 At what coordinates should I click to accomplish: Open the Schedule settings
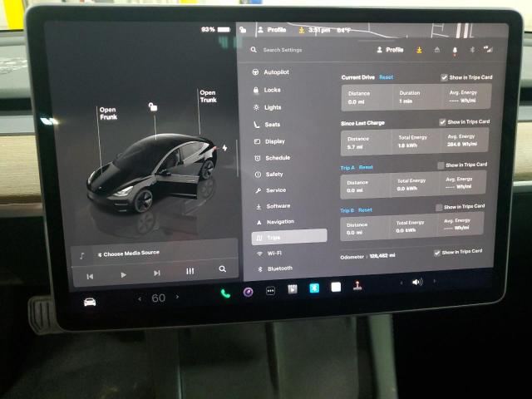(x=273, y=158)
